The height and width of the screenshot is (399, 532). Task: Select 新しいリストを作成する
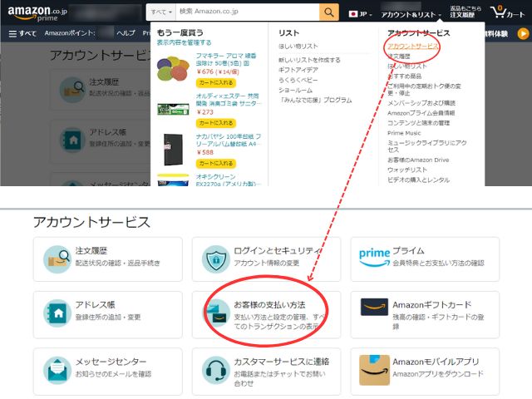tap(309, 60)
